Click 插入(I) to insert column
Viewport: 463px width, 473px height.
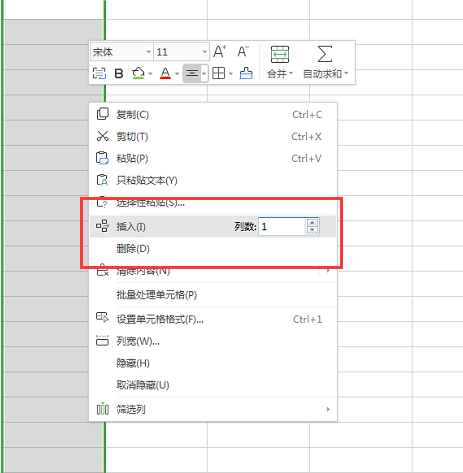[131, 227]
